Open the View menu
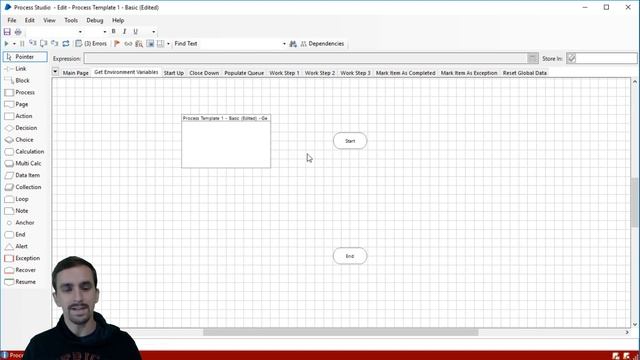The image size is (640, 360). click(49, 20)
